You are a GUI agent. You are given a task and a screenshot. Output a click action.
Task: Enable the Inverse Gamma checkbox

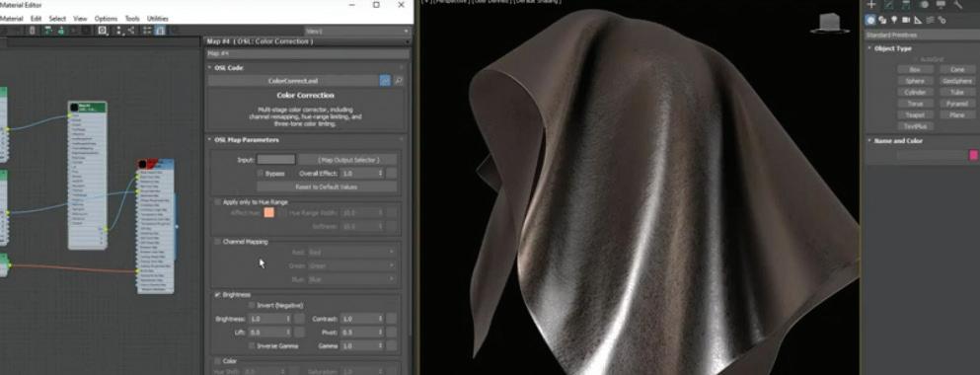pyautogui.click(x=252, y=345)
